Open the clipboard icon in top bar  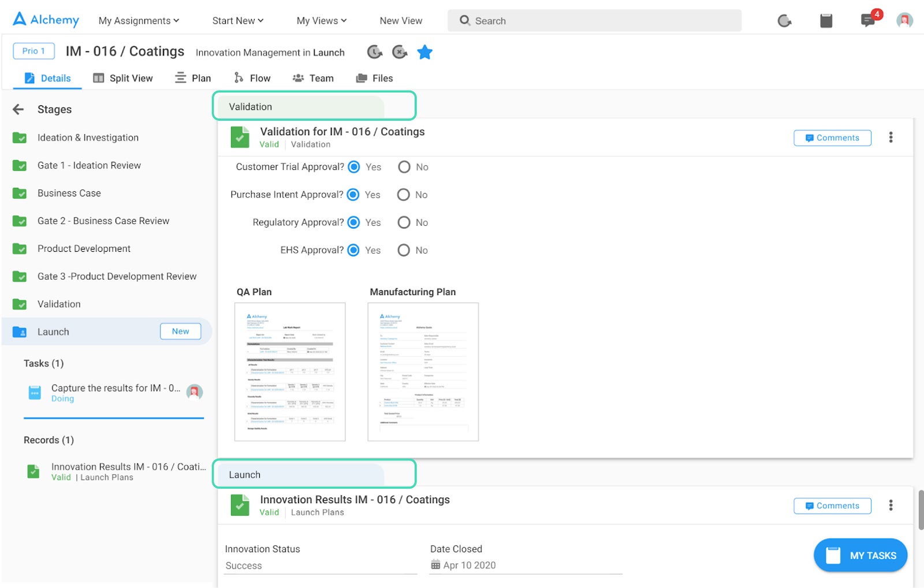(x=826, y=21)
